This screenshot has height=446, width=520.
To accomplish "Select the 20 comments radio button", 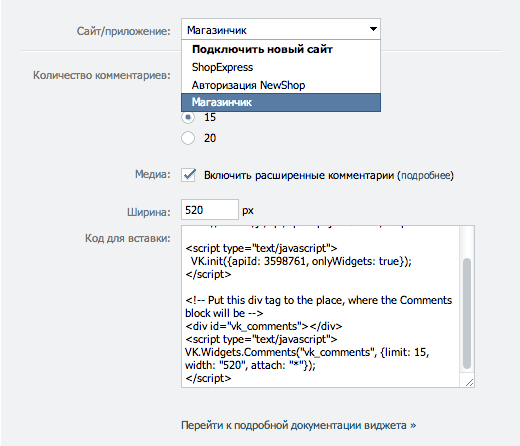I will point(188,138).
